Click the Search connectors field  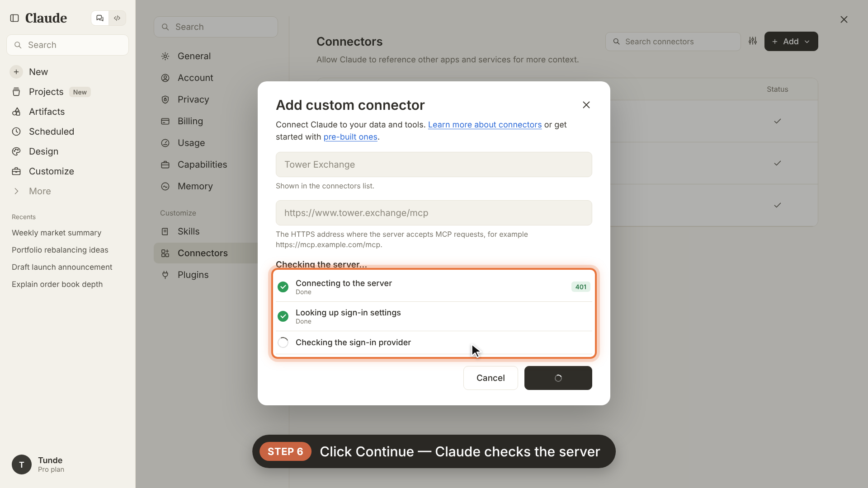tap(673, 42)
